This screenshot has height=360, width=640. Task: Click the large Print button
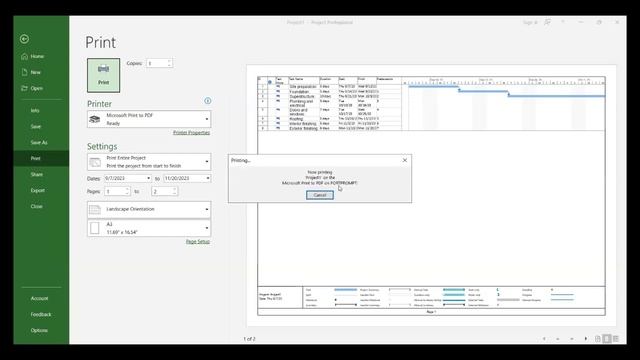point(103,75)
